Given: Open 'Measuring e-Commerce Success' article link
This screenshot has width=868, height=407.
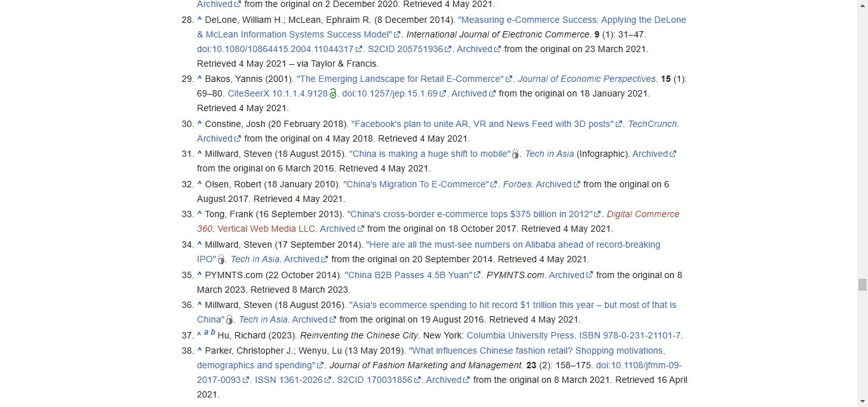Looking at the screenshot, I should coord(442,27).
